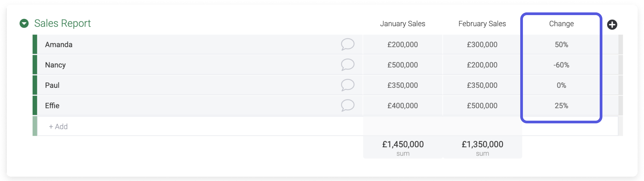
Task: Click the green color bar beside Amanda
Action: click(35, 45)
